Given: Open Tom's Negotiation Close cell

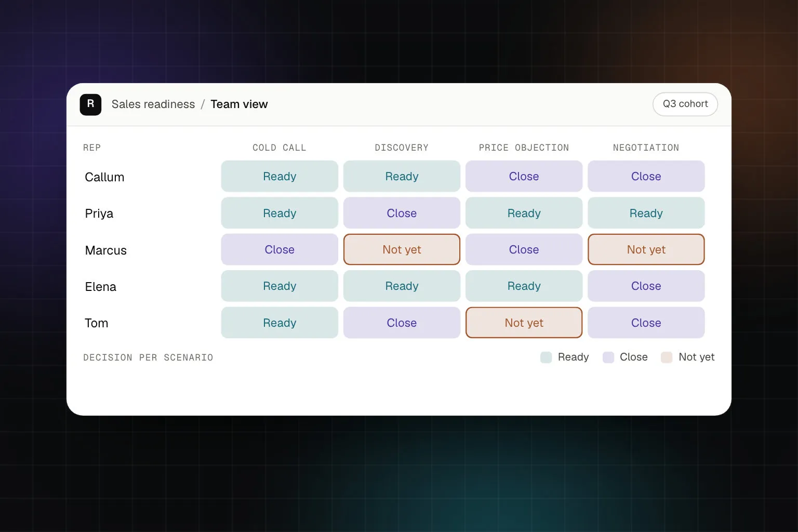Looking at the screenshot, I should coord(646,323).
